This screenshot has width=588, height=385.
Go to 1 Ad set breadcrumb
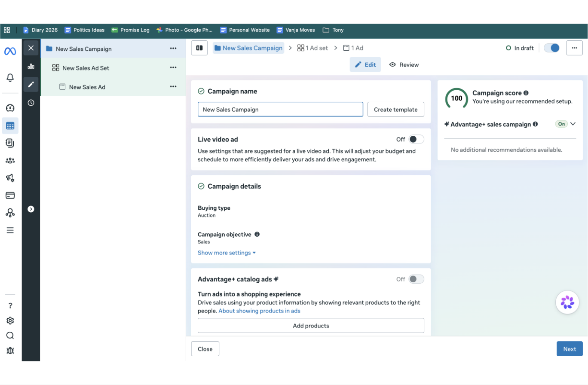point(312,48)
